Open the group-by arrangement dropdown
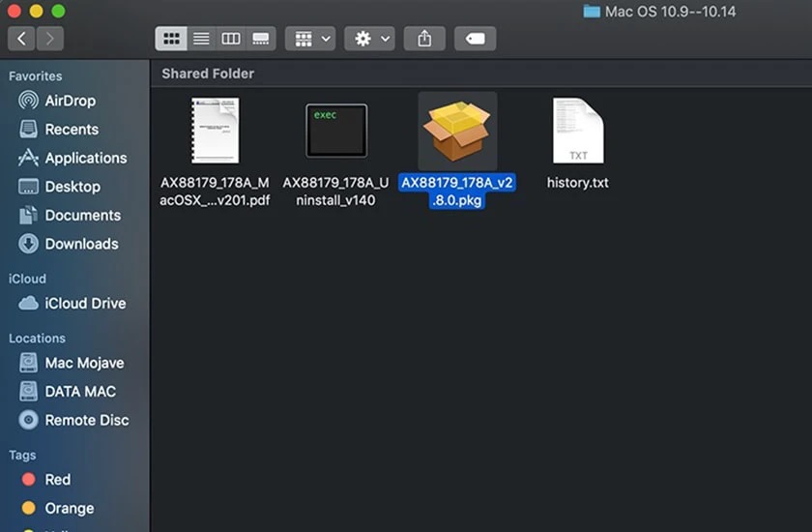Image resolution: width=812 pixels, height=532 pixels. click(310, 39)
